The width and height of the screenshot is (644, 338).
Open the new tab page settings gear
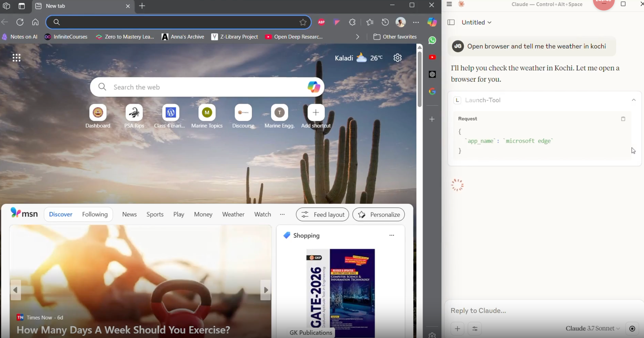click(398, 58)
